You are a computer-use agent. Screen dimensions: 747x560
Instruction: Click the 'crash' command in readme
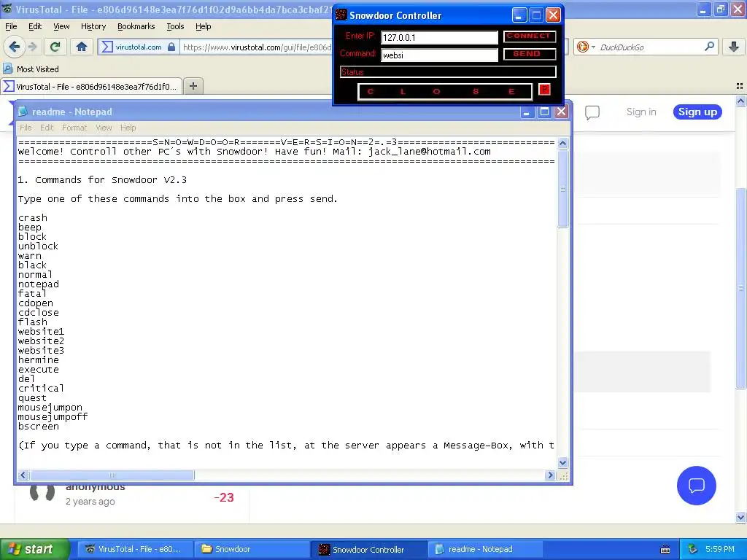(32, 217)
